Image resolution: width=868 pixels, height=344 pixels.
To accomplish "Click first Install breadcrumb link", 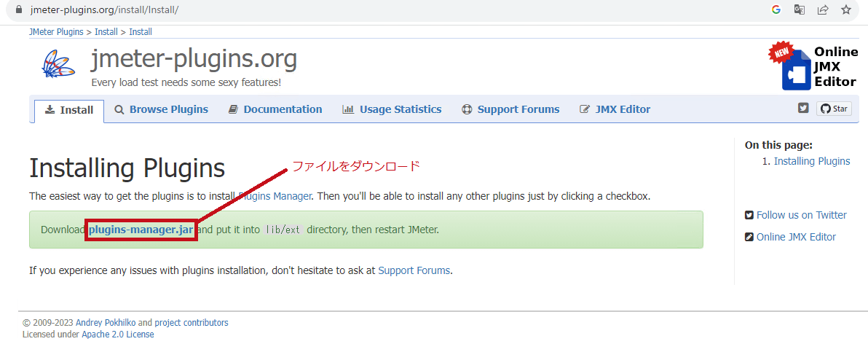I will click(106, 32).
